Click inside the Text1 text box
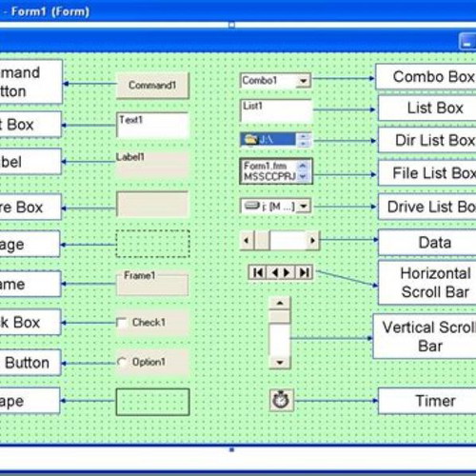 [x=152, y=125]
